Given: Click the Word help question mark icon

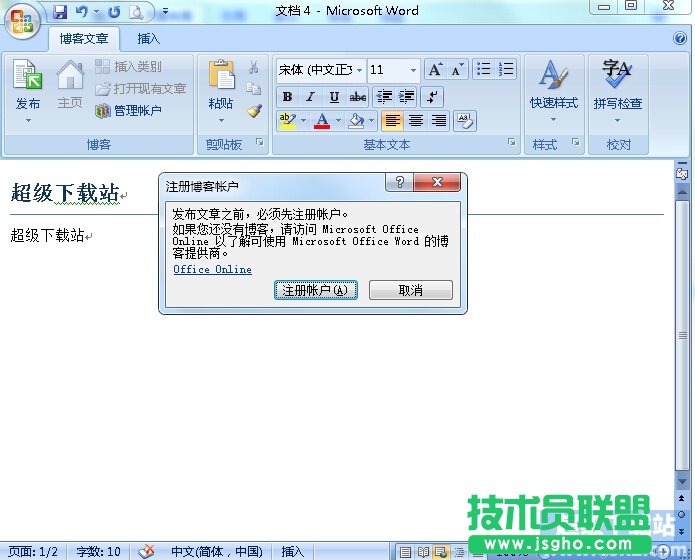Looking at the screenshot, I should pyautogui.click(x=679, y=38).
